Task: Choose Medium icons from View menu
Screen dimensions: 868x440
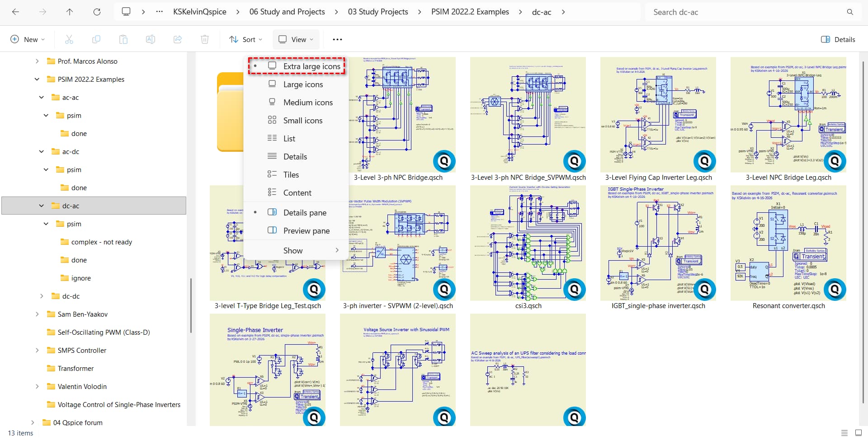Action: point(307,103)
